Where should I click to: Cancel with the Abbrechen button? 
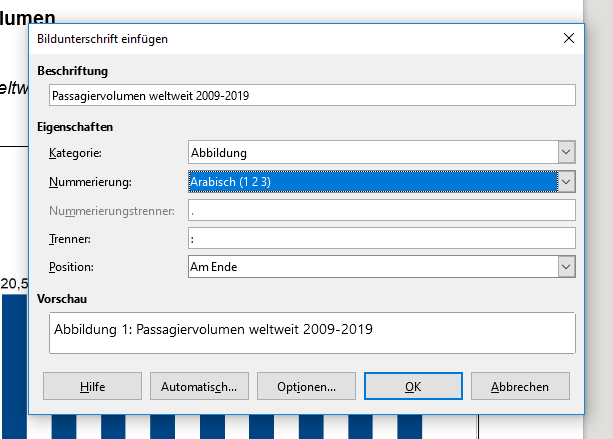520,386
